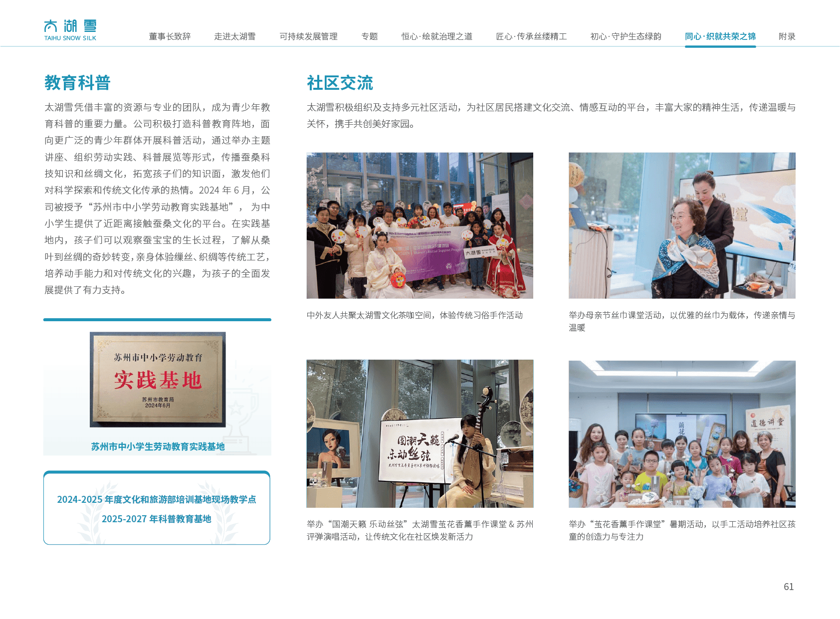
Task: Open the group photo with purple banner
Action: (420, 225)
